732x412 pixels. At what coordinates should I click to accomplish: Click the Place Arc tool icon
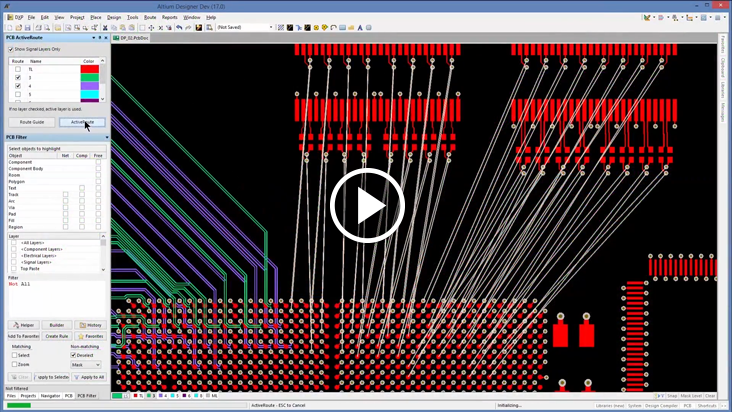333,28
